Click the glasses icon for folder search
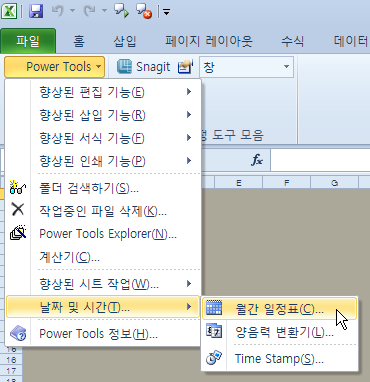This screenshot has width=370, height=382. click(x=18, y=188)
